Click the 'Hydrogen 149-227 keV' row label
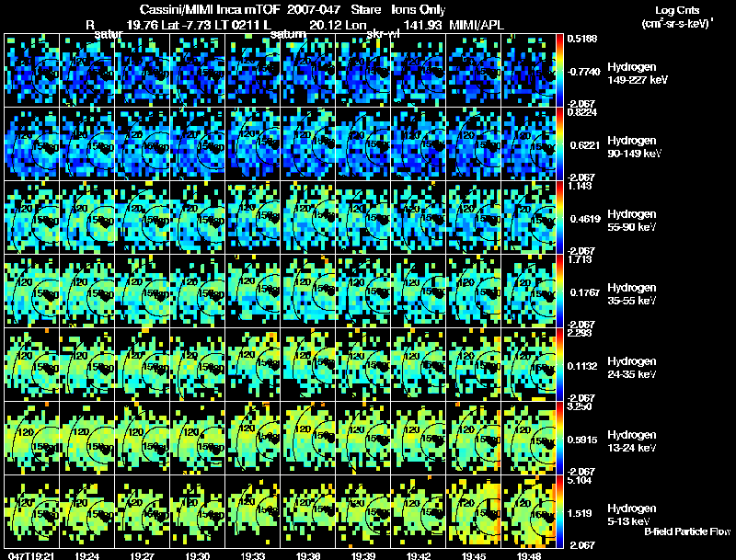736x560 pixels. click(638, 74)
